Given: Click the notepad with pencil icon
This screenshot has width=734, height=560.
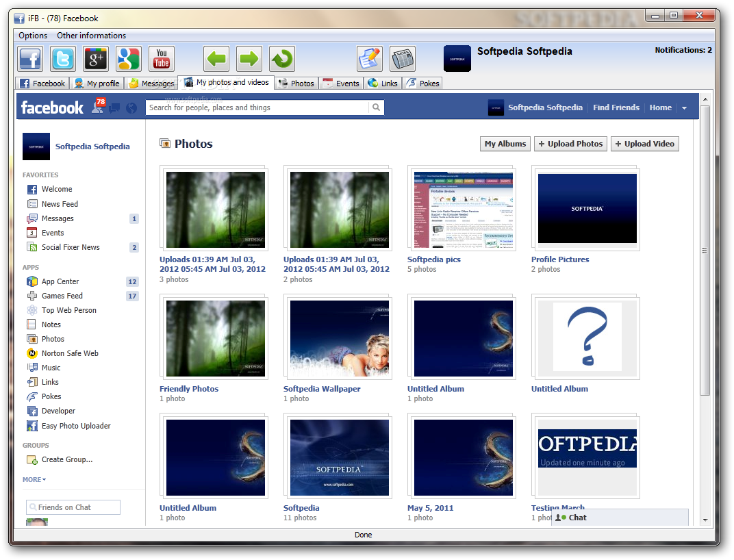Looking at the screenshot, I should 369,59.
